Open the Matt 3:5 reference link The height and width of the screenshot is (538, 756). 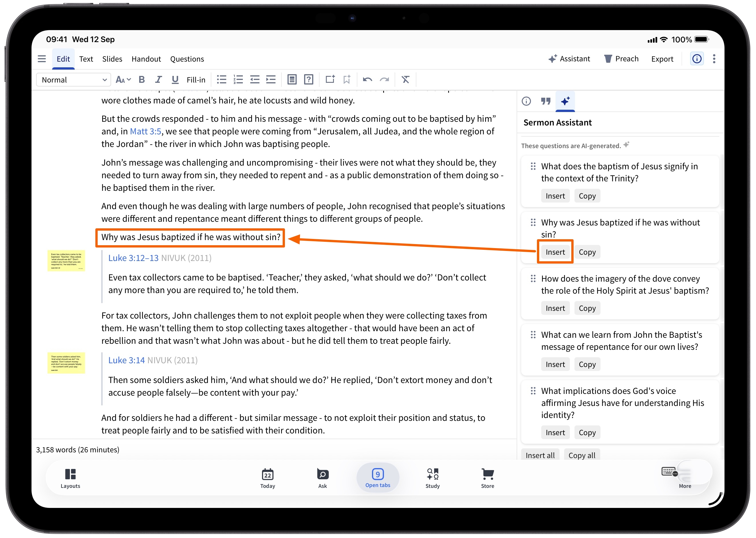(145, 131)
